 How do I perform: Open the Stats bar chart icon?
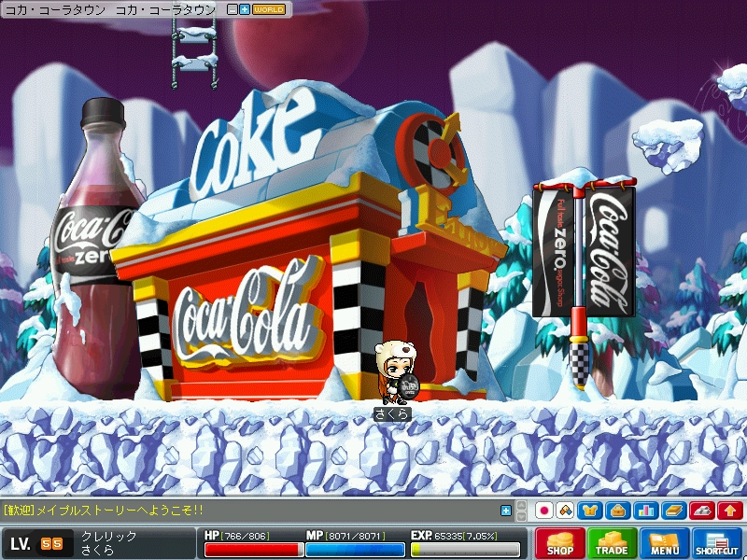(x=646, y=511)
